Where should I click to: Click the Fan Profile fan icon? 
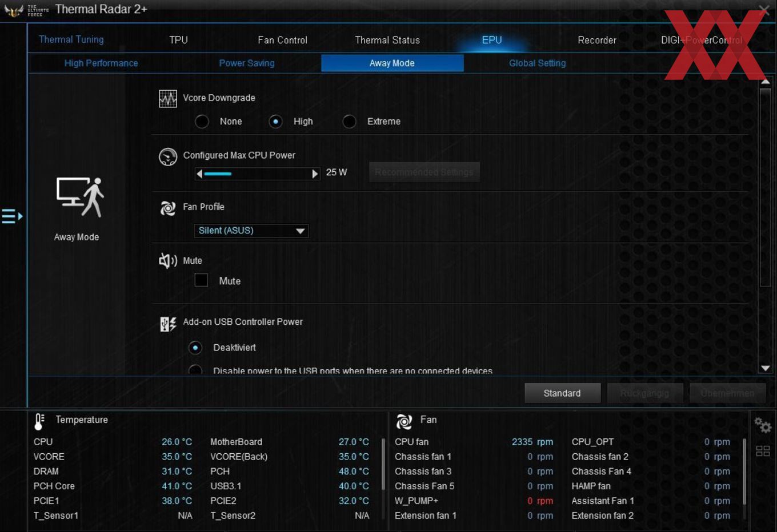168,208
